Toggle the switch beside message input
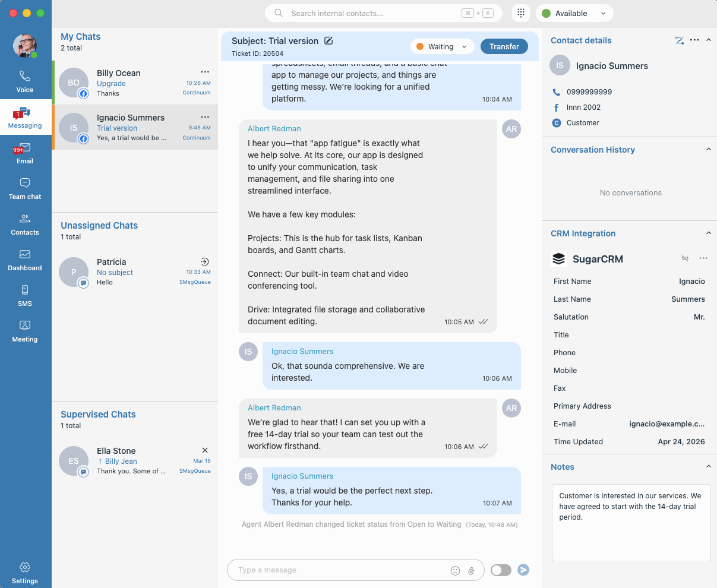Image resolution: width=717 pixels, height=588 pixels. [501, 570]
